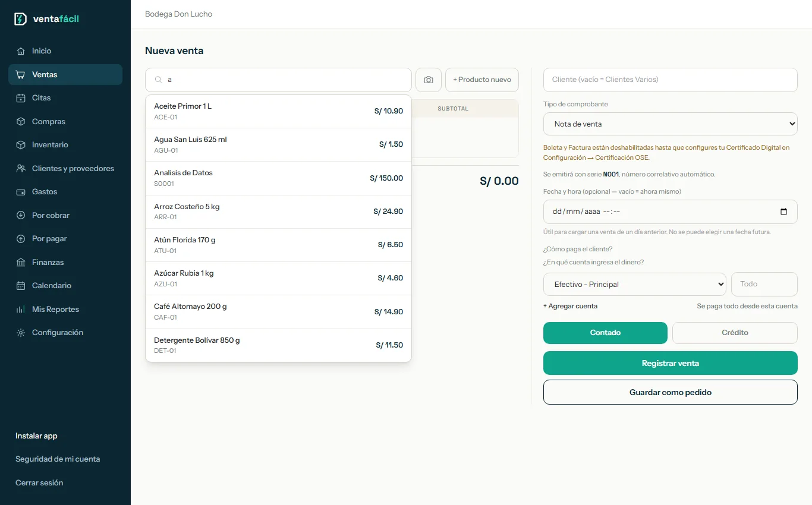Screen dimensions: 812x505
Task: Open the camera barcode scanner button
Action: pyautogui.click(x=429, y=80)
